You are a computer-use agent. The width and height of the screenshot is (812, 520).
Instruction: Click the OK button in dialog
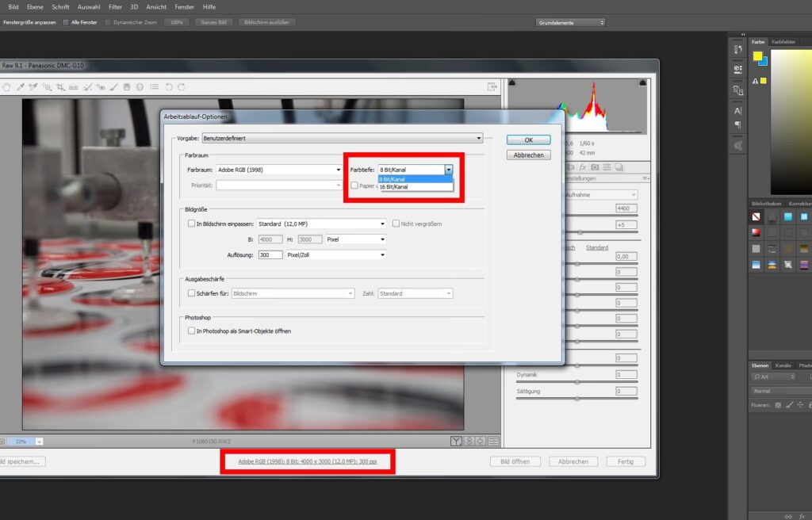point(528,140)
